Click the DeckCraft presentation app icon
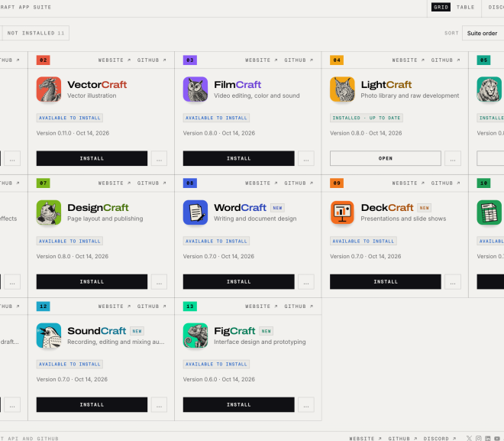Viewport: 504px width, 441px height. 342,212
